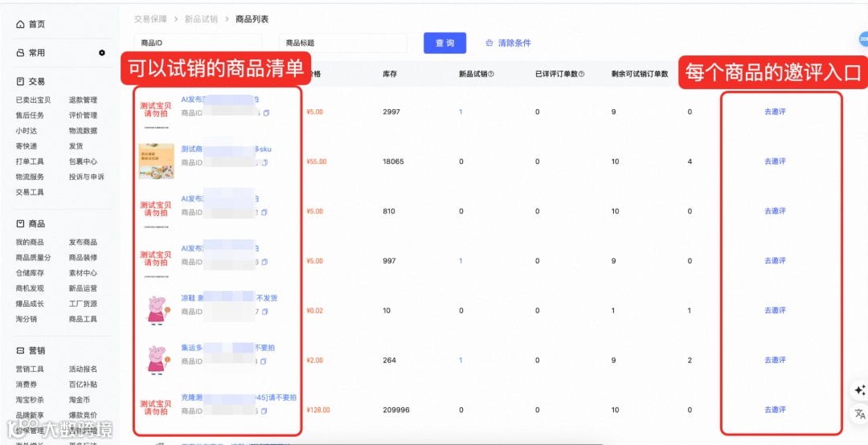Image resolution: width=868 pixels, height=445 pixels.
Task: Open 打单工具 menu entry
Action: pyautogui.click(x=30, y=162)
